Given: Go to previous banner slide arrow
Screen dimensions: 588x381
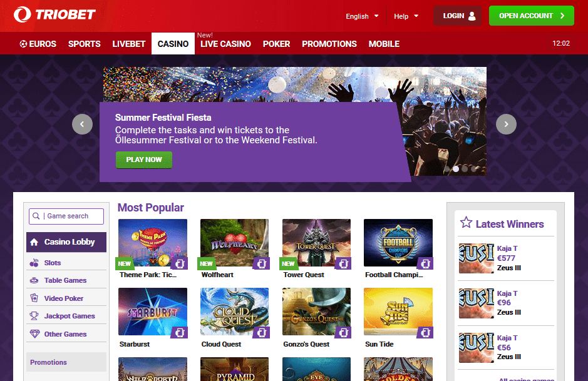Looking at the screenshot, I should [82, 124].
